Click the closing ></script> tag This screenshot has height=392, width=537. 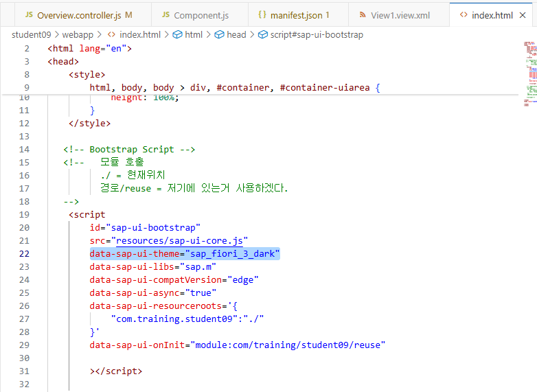click(116, 371)
